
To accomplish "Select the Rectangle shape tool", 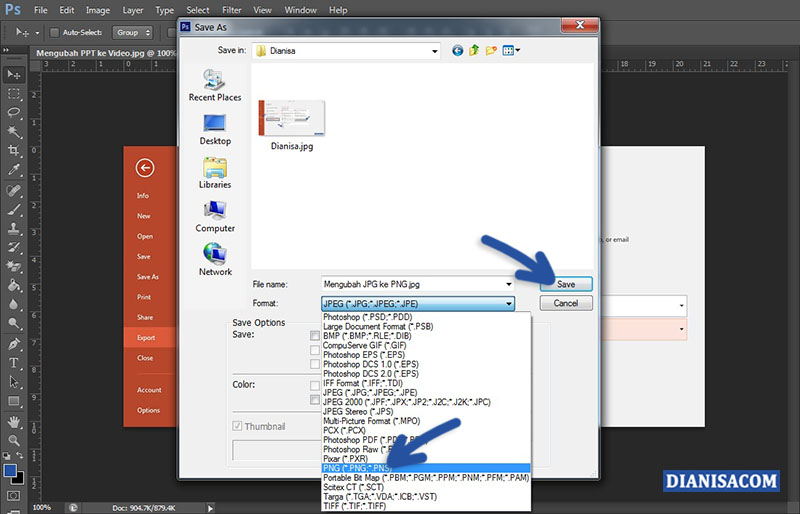I will [14, 401].
